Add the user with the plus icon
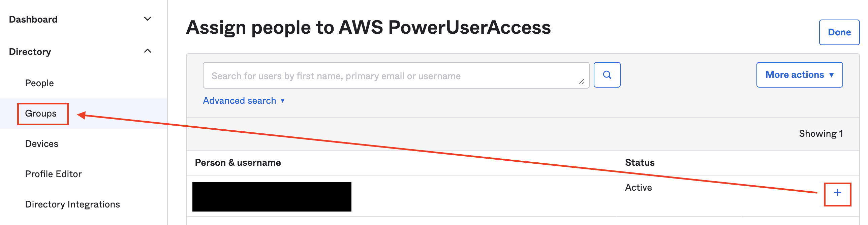868x225 pixels. coord(837,193)
